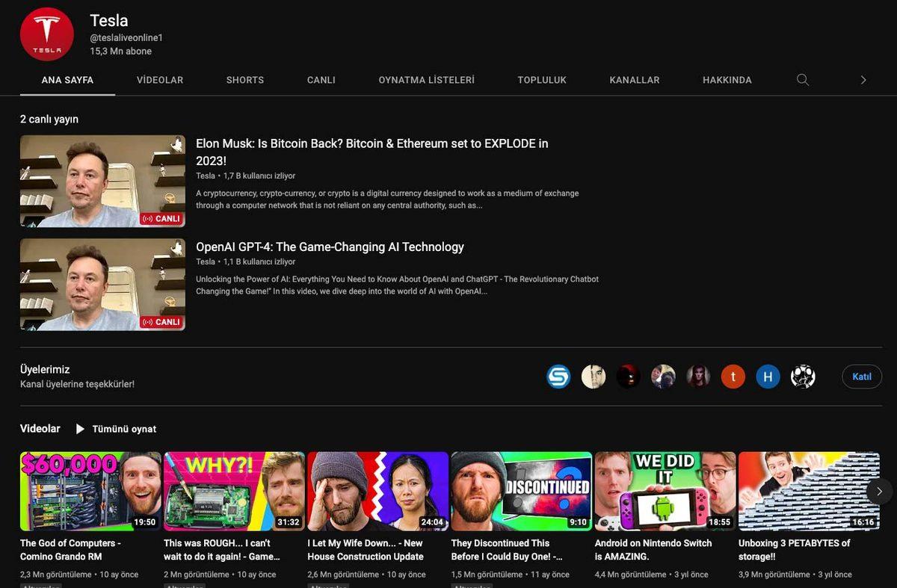Click the Tesla channel logo avatar
Screen dimensions: 897x588
46,33
